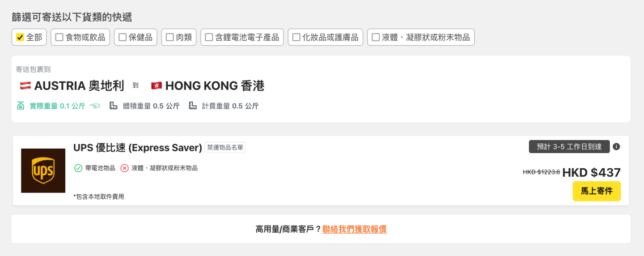
Task: Click the Hong Kong flag icon
Action: point(156,85)
